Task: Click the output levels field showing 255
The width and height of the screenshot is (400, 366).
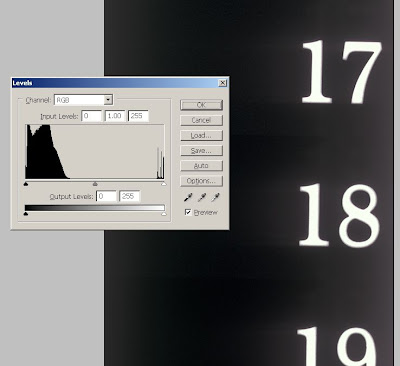Action: (x=130, y=196)
